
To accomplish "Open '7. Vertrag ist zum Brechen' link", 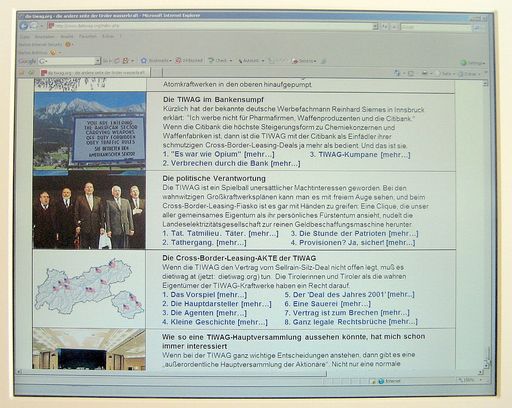I will pyautogui.click(x=347, y=313).
